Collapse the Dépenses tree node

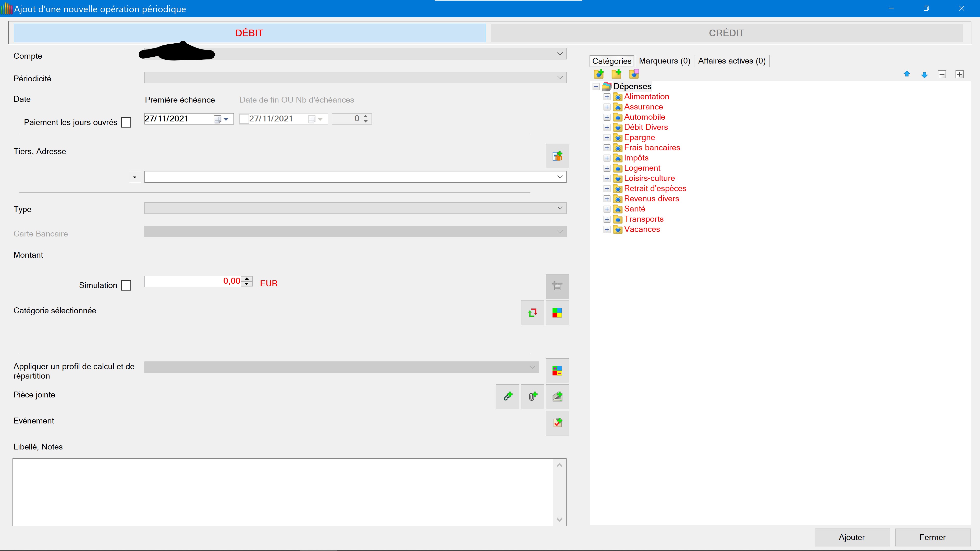point(596,87)
